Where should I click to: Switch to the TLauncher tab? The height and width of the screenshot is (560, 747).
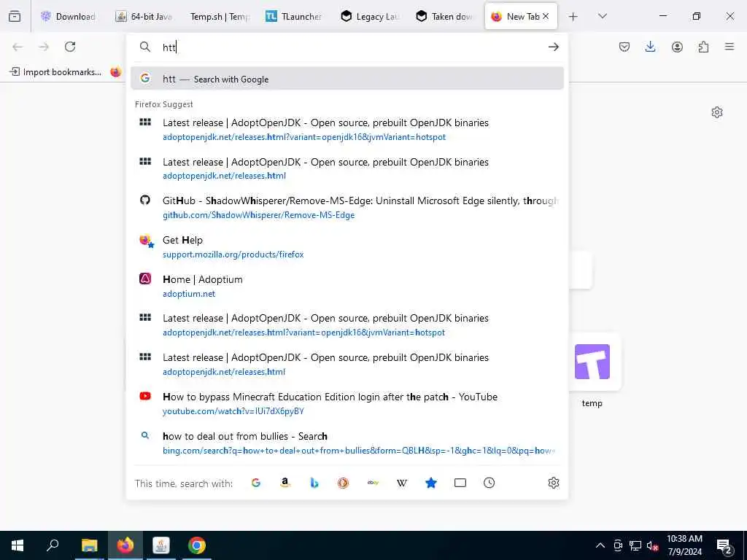[x=294, y=16]
